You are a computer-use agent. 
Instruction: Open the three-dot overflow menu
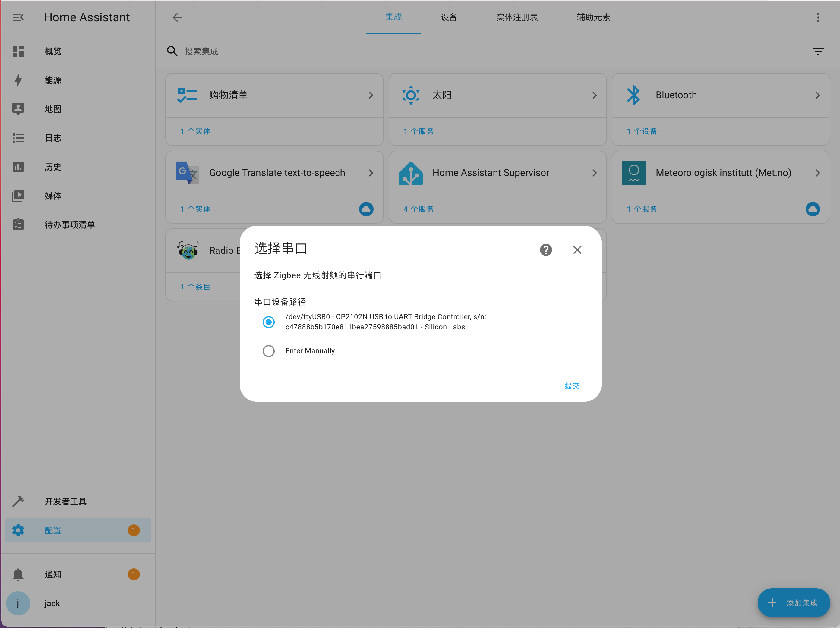tap(818, 17)
